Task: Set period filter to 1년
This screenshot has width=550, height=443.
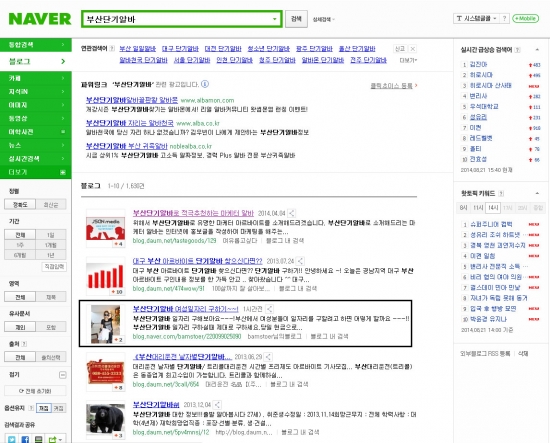Action: coord(51,255)
